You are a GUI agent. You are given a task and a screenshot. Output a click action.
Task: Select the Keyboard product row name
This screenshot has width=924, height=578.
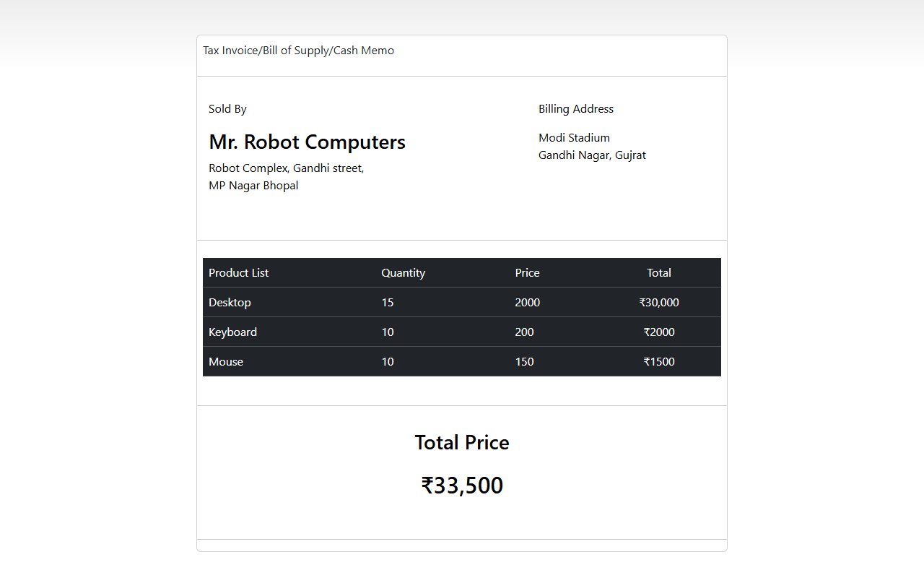coord(232,332)
